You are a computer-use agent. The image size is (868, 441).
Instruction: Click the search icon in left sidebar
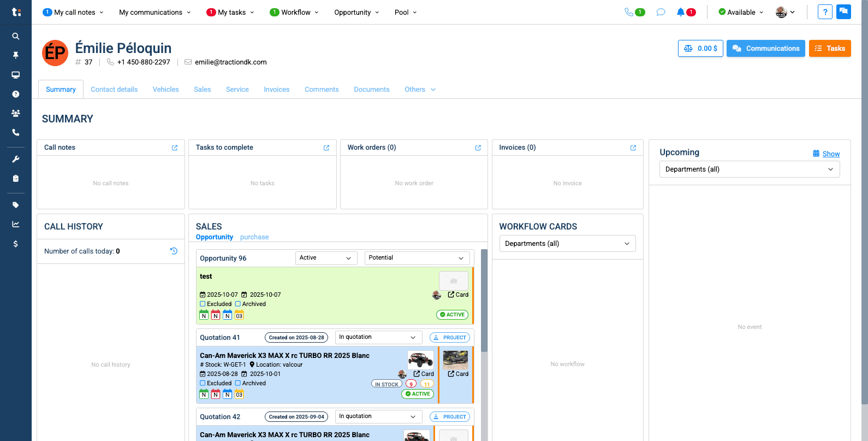[16, 36]
